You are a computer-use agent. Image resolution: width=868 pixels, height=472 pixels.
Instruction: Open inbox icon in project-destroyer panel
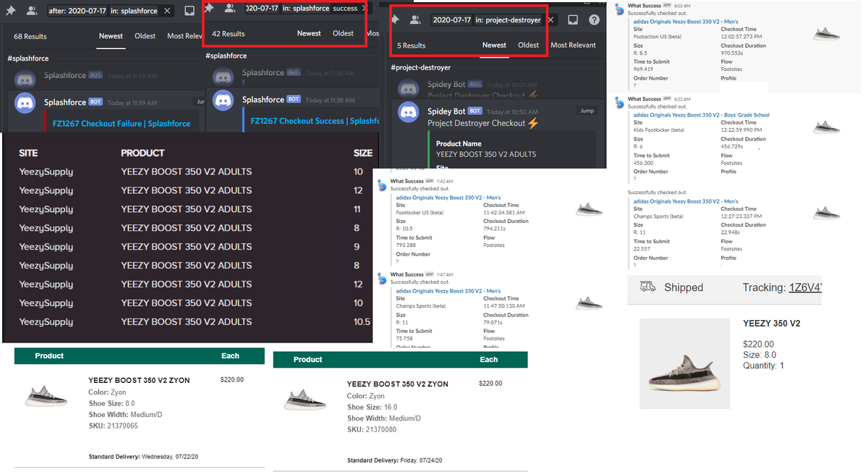[573, 20]
